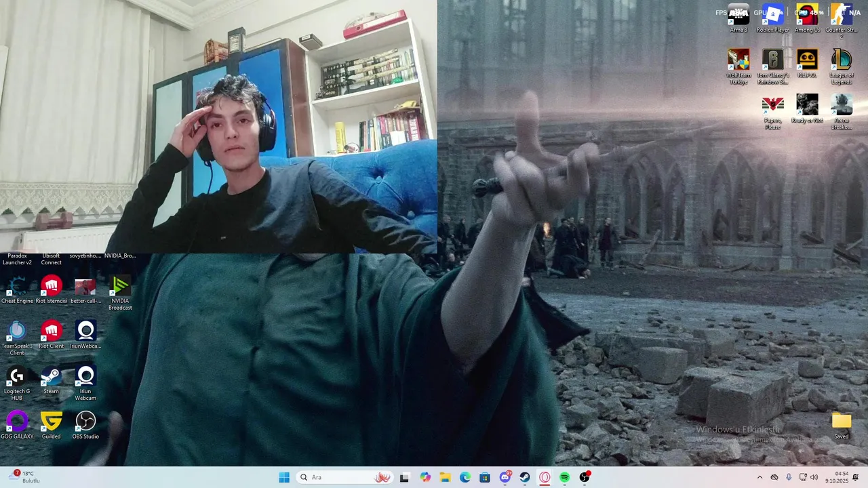Launch Counter-Strike 2 shortcut
Viewport: 868px width, 488px height.
tap(842, 20)
